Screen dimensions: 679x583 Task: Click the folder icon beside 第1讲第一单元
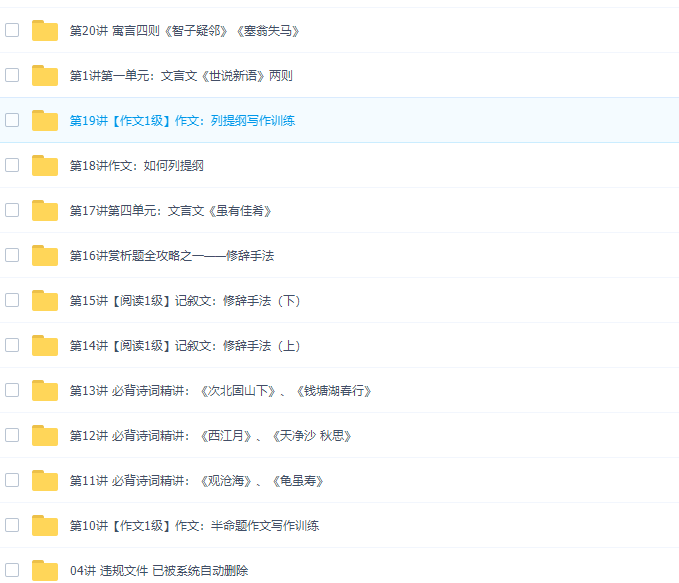pos(44,76)
